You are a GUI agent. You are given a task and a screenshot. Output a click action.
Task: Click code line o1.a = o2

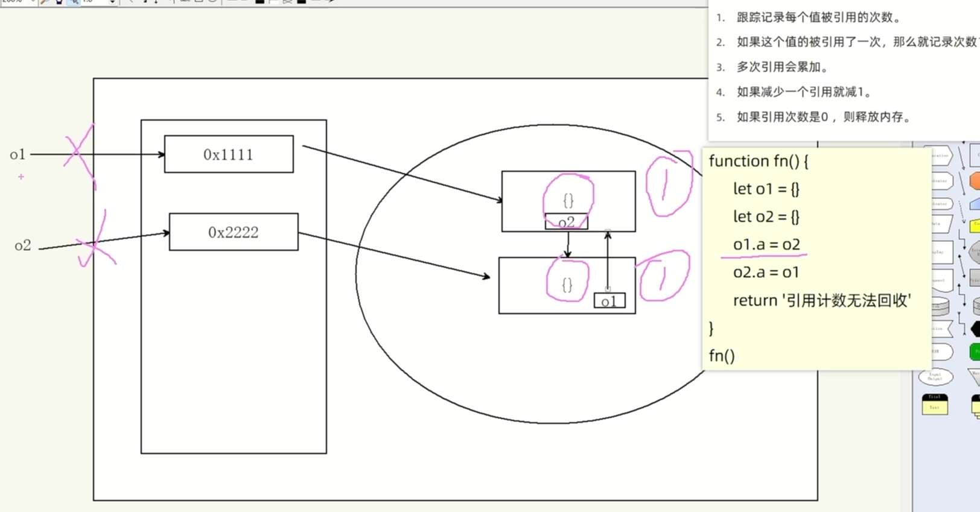[x=766, y=244]
